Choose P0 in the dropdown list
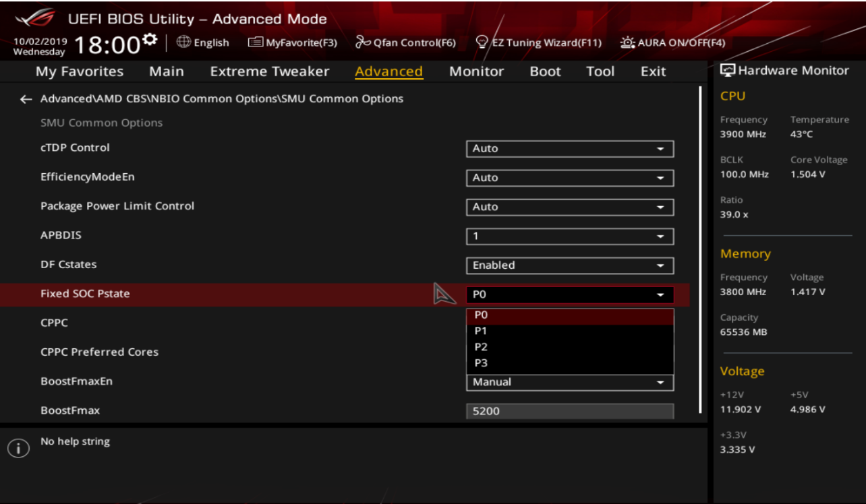Image resolution: width=866 pixels, height=504 pixels. click(570, 315)
